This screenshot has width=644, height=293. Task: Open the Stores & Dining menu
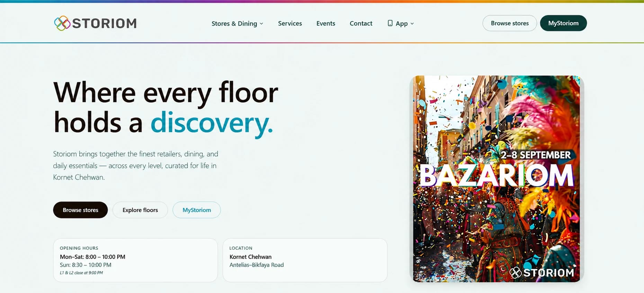(x=238, y=24)
